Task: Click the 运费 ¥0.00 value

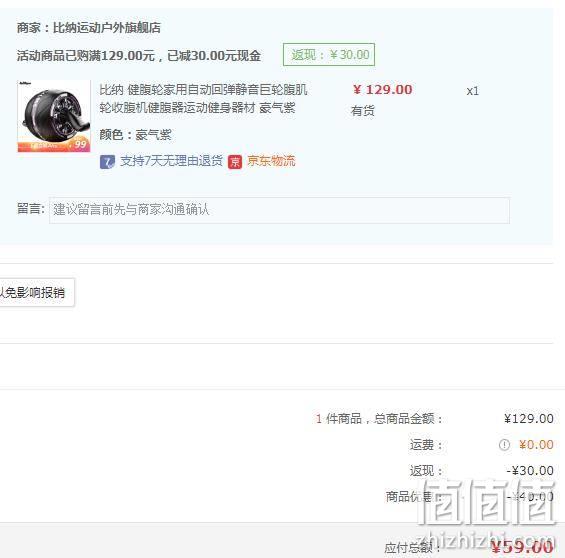Action: coord(536,445)
